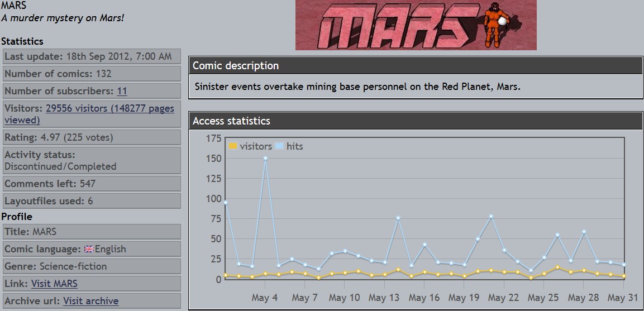The image size is (644, 311).
Task: Follow the Visit MARS link
Action: tap(54, 284)
